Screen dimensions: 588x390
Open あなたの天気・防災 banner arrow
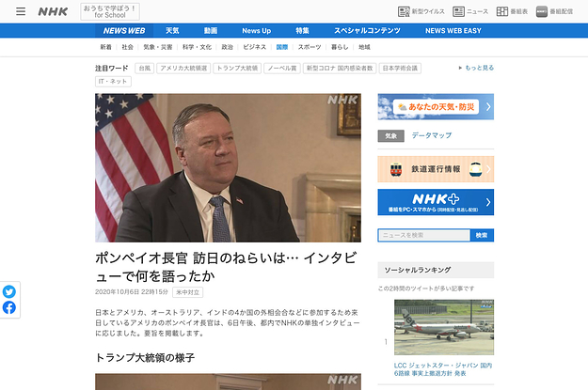488,107
